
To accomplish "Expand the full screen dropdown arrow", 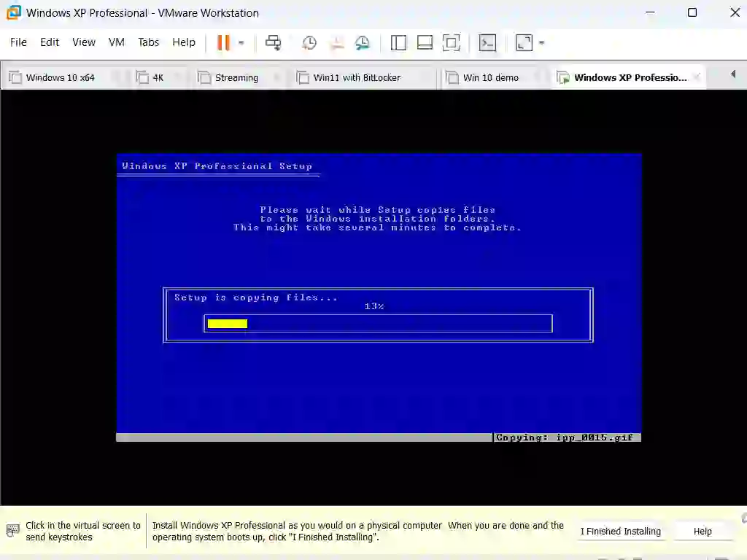I will tap(540, 42).
